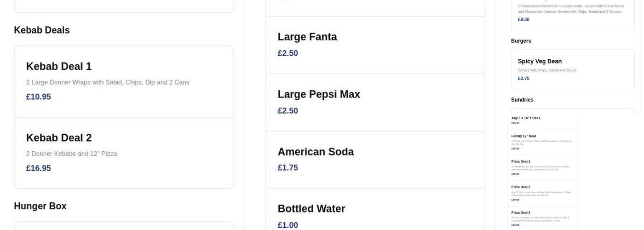Click the Burgers category heading
This screenshot has width=644, height=230.
(x=521, y=41)
